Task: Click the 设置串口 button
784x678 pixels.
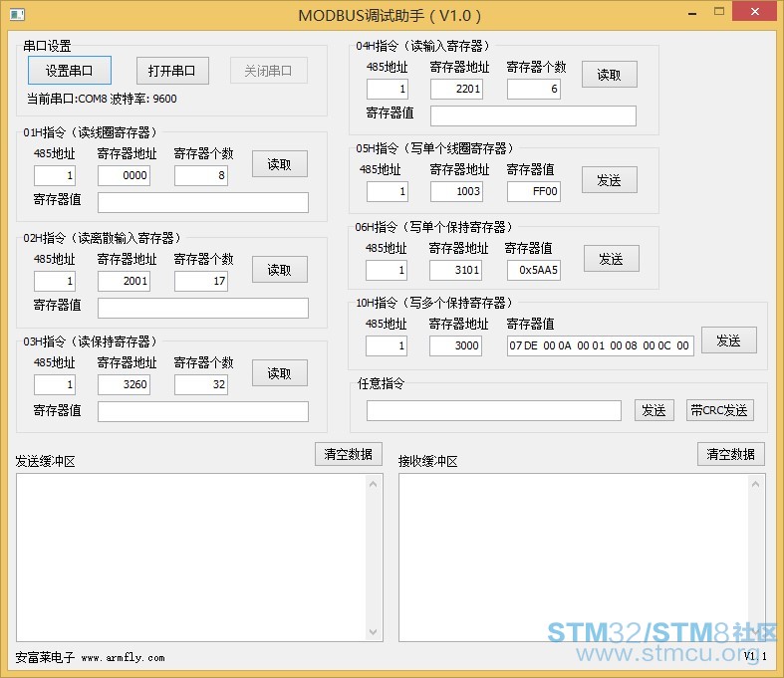Action: 70,71
